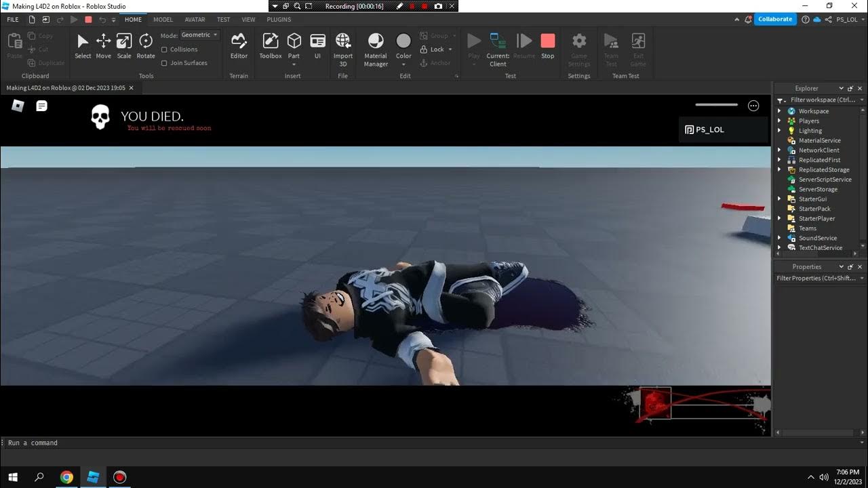Open the PLUGINS ribbon tab

[x=279, y=20]
